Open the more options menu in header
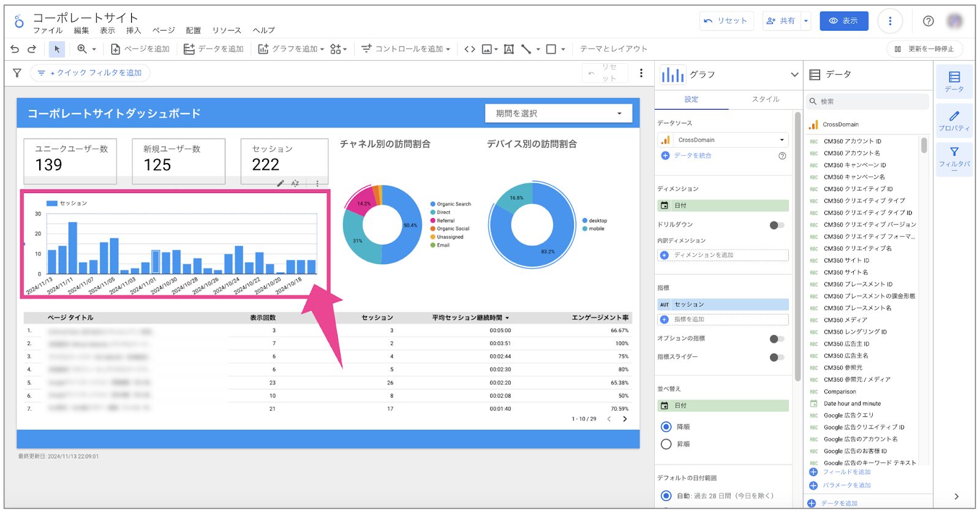 pos(890,21)
